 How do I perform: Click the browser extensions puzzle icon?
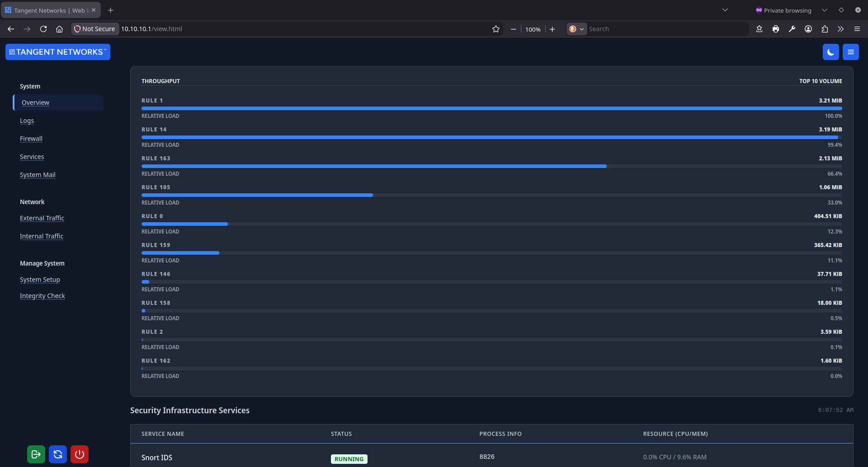click(825, 28)
